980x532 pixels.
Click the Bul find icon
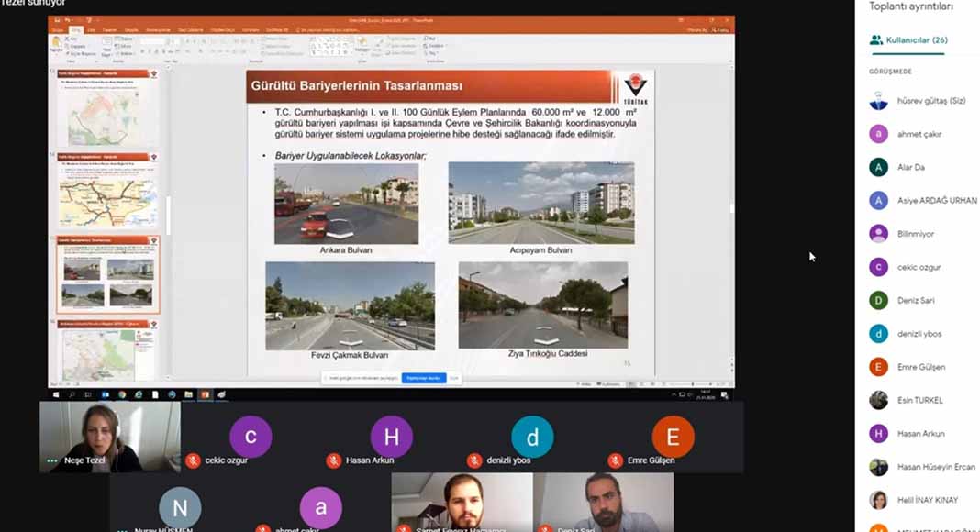click(430, 39)
